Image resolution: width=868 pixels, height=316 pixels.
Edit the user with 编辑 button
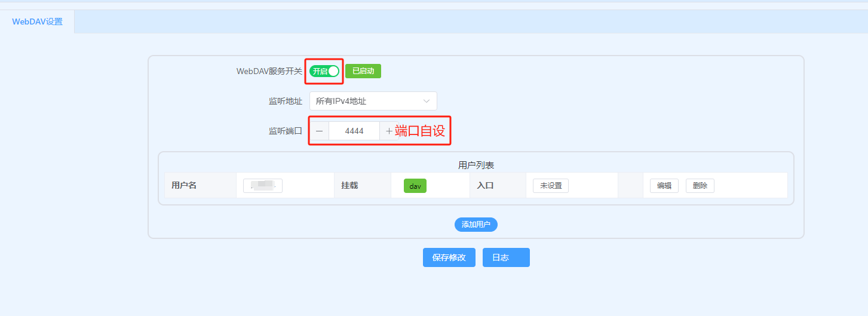click(x=664, y=186)
